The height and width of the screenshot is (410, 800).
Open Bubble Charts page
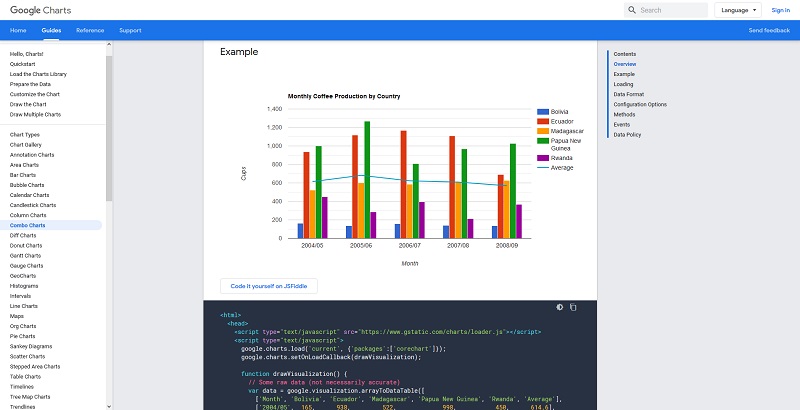pyautogui.click(x=27, y=185)
